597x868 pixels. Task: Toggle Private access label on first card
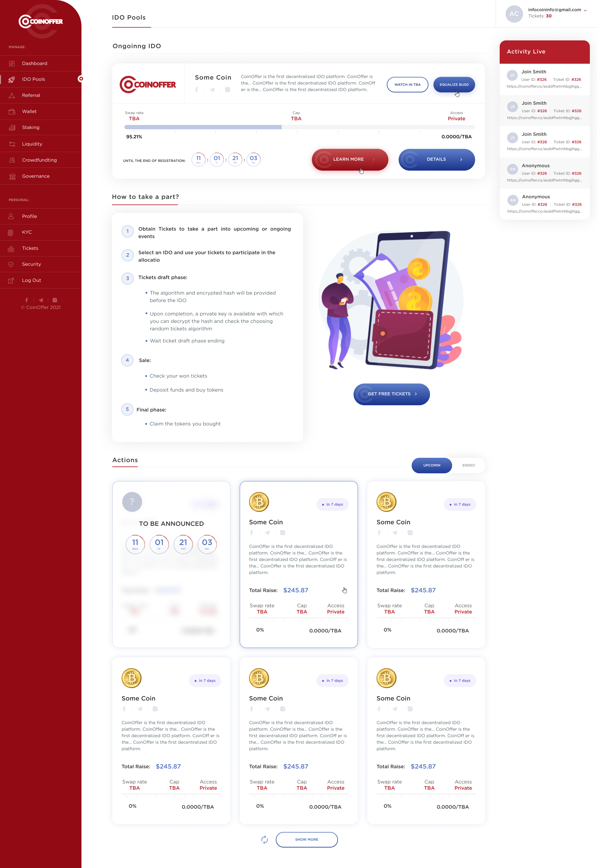[x=336, y=613]
